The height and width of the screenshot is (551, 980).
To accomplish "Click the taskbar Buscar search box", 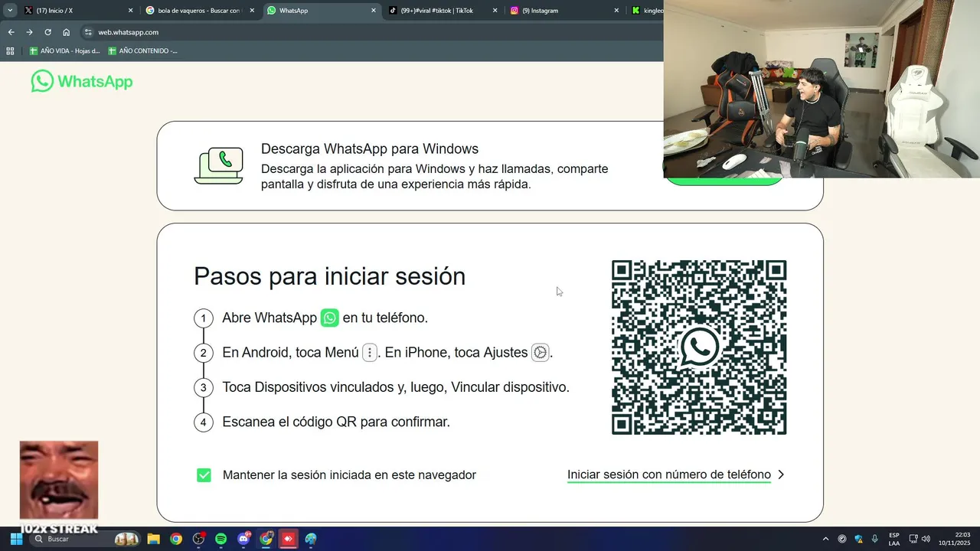I will click(x=84, y=539).
